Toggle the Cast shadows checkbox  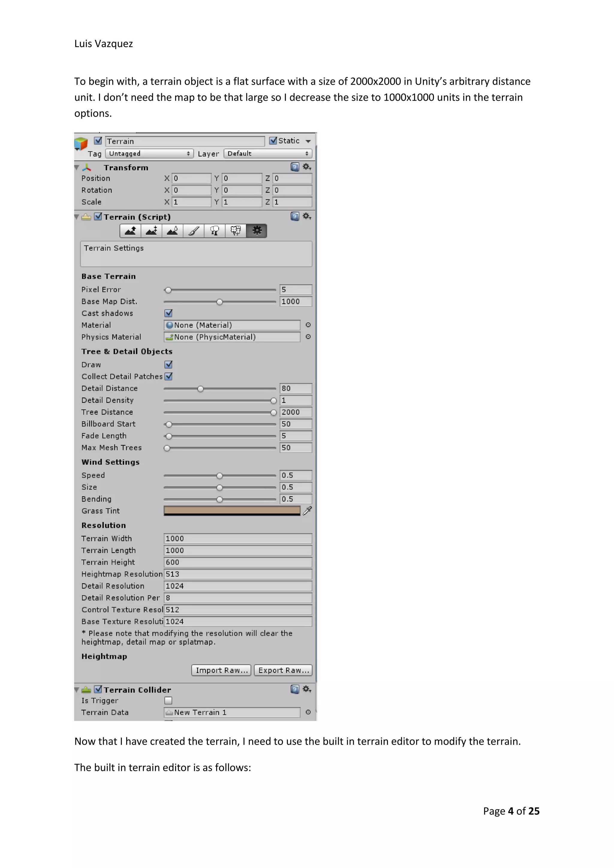(168, 313)
